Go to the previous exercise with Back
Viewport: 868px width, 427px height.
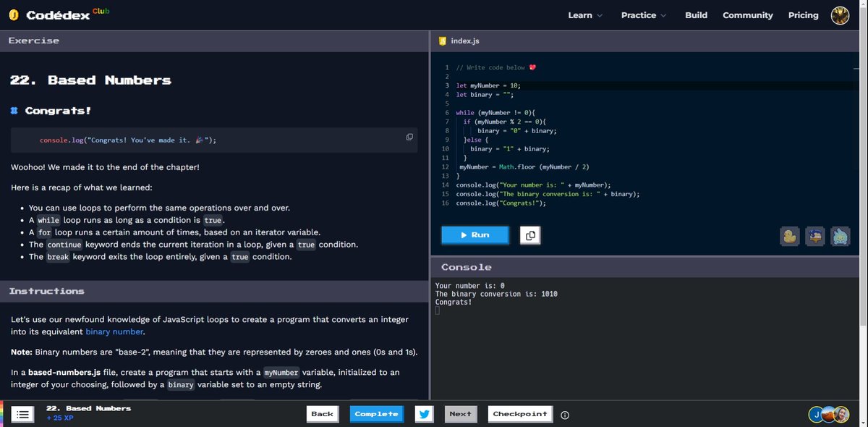pyautogui.click(x=322, y=414)
